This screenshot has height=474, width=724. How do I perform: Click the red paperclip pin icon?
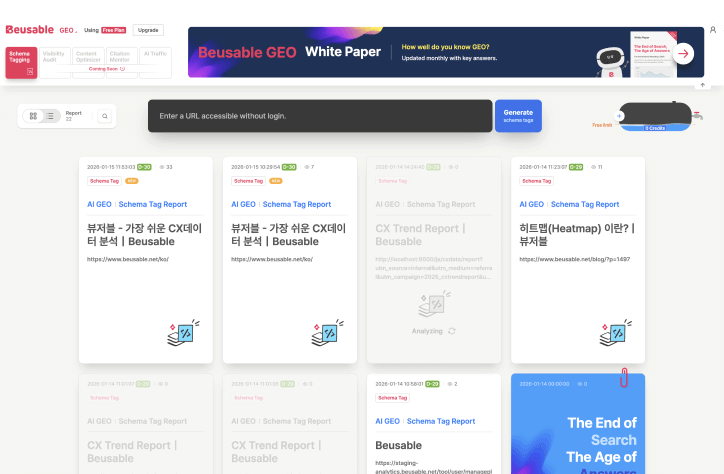click(x=624, y=378)
